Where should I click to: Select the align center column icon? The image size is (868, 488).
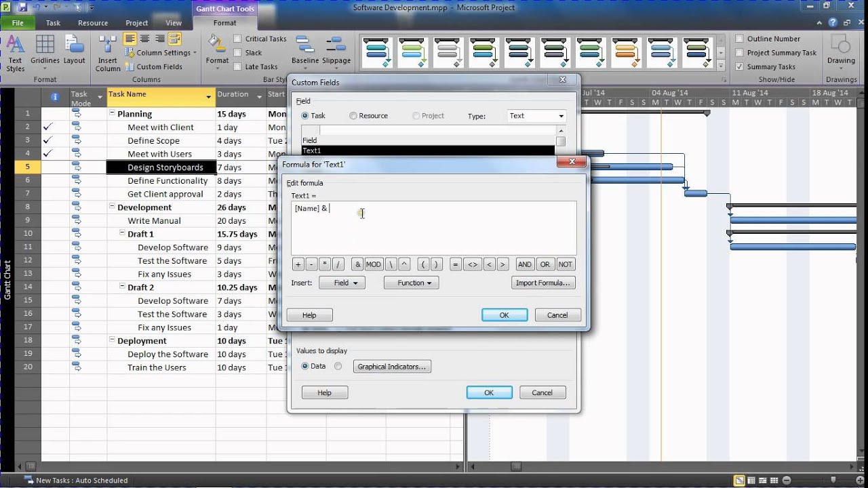[x=145, y=39]
